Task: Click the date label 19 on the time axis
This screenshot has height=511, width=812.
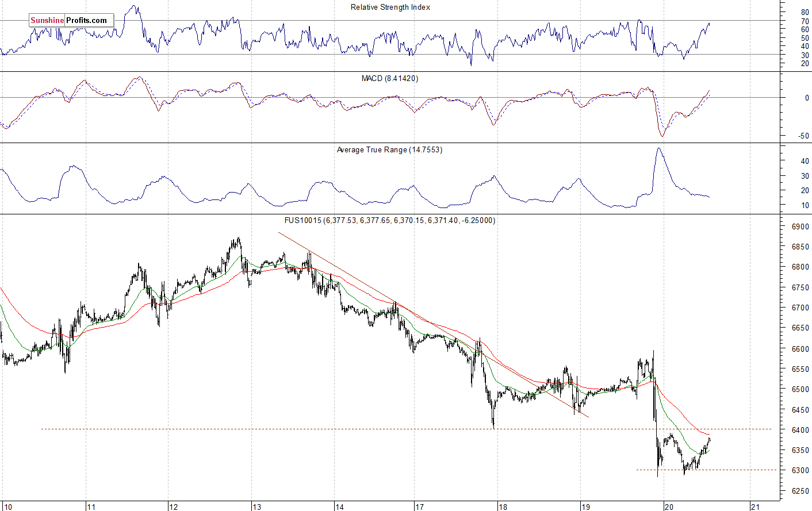Action: (585, 506)
